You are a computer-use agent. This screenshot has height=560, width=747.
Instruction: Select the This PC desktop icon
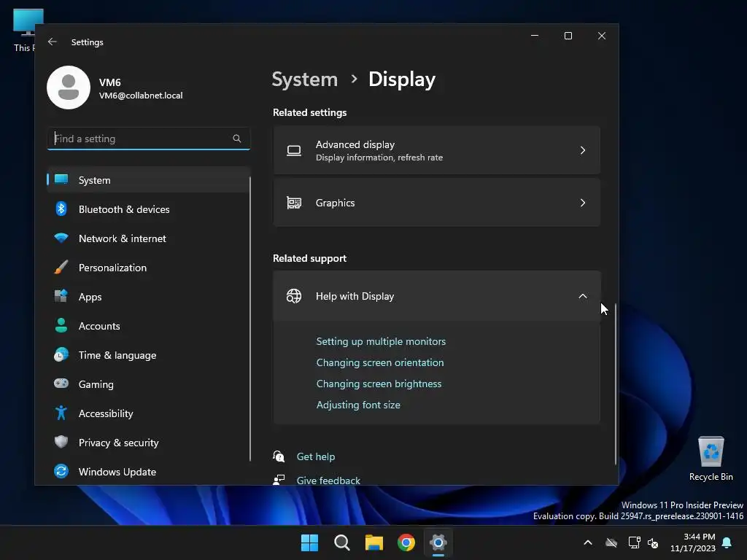[x=24, y=31]
